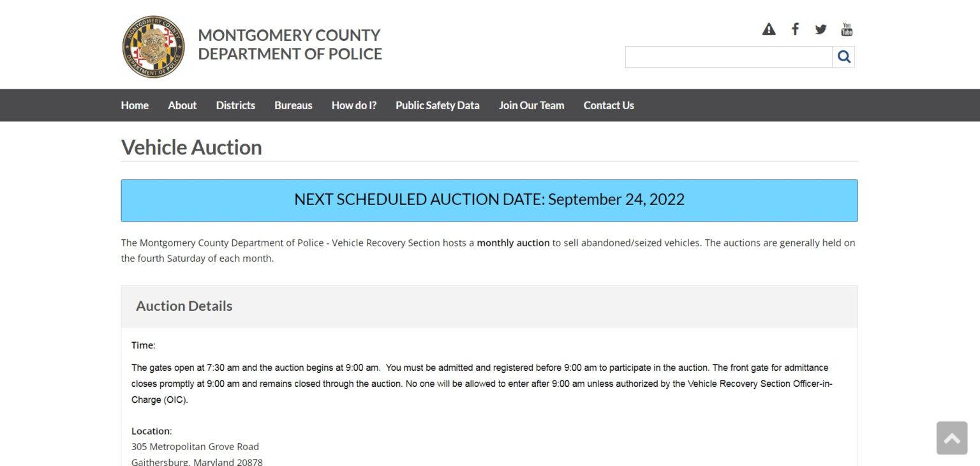980x466 pixels.
Task: Click the Montgomery County police badge logo
Action: [x=153, y=47]
